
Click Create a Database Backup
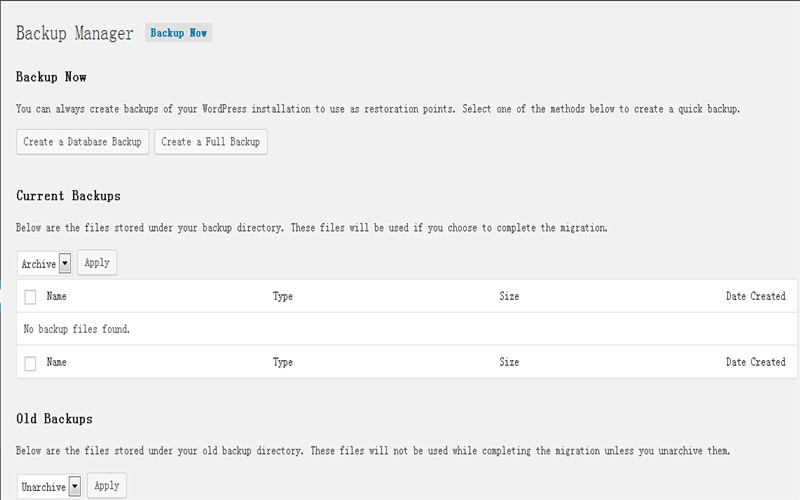(x=83, y=142)
